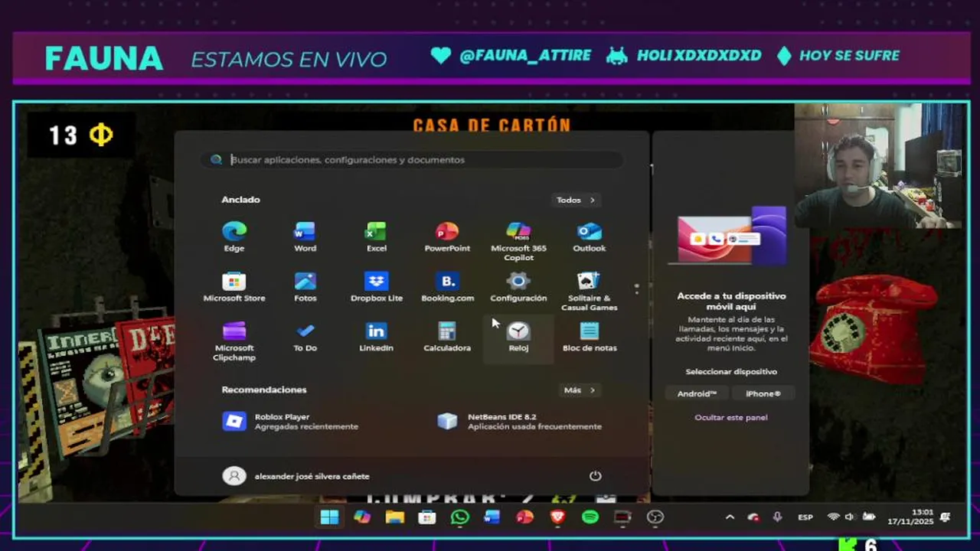The height and width of the screenshot is (551, 980).
Task: Open LinkedIn pinned app
Action: click(x=376, y=337)
